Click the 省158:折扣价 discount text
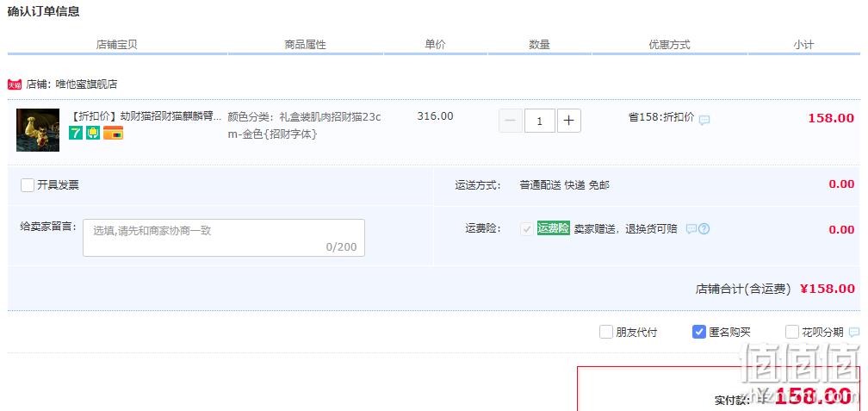This screenshot has width=868, height=411. pyautogui.click(x=661, y=117)
